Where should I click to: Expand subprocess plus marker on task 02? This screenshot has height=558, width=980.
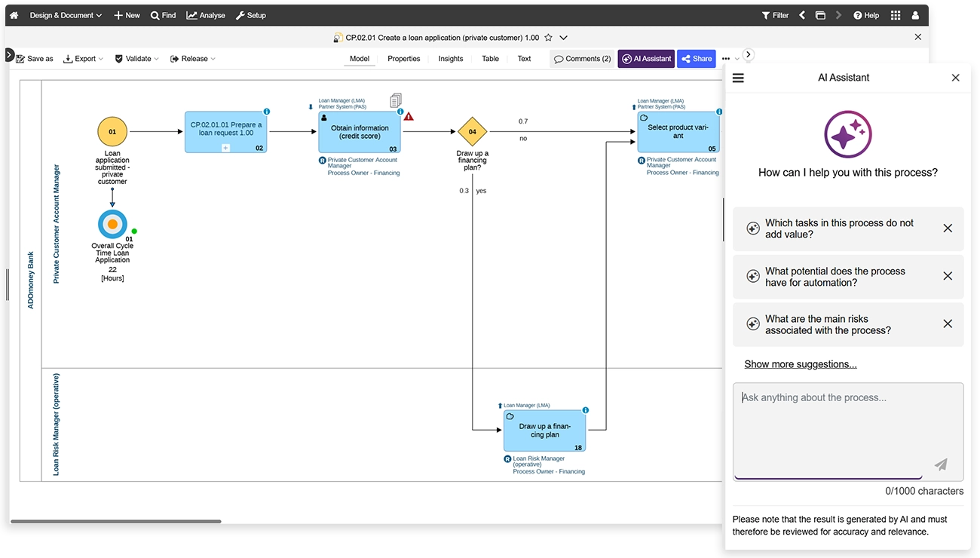point(225,148)
